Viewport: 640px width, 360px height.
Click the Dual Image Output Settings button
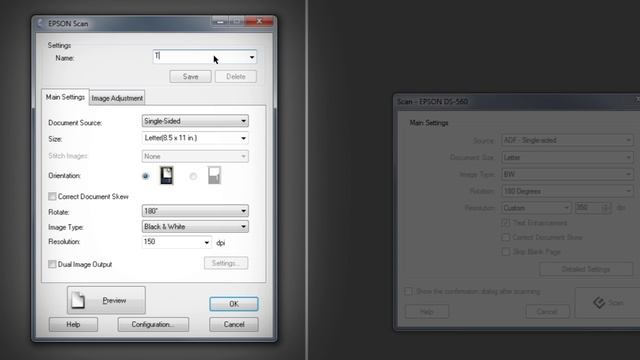pos(226,263)
